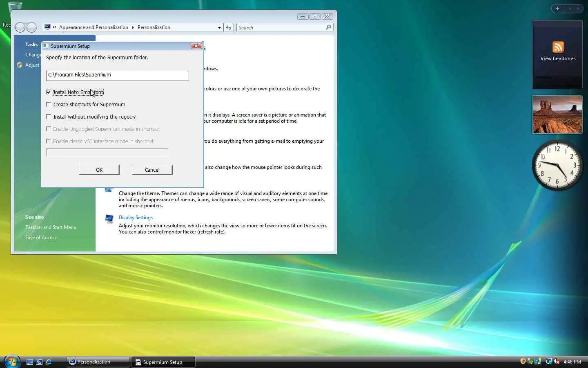Click the sidebar next-page arrow
This screenshot has height=368, width=588.
(578, 9)
